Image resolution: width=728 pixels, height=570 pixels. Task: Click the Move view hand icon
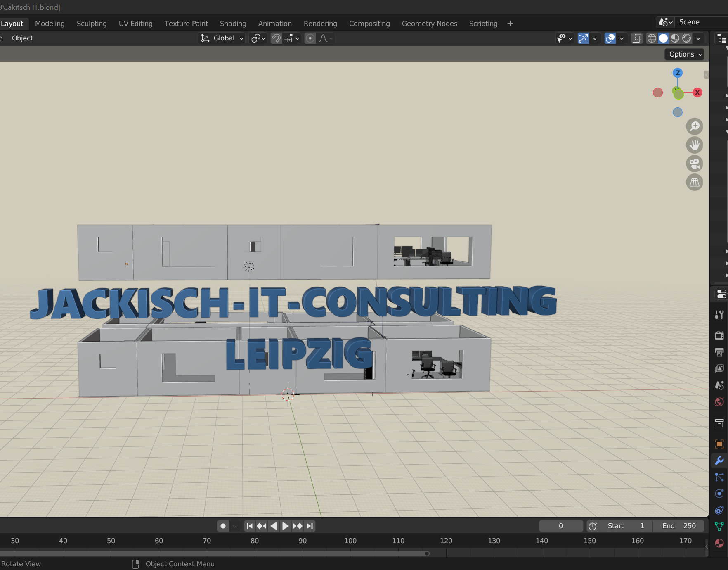(695, 145)
